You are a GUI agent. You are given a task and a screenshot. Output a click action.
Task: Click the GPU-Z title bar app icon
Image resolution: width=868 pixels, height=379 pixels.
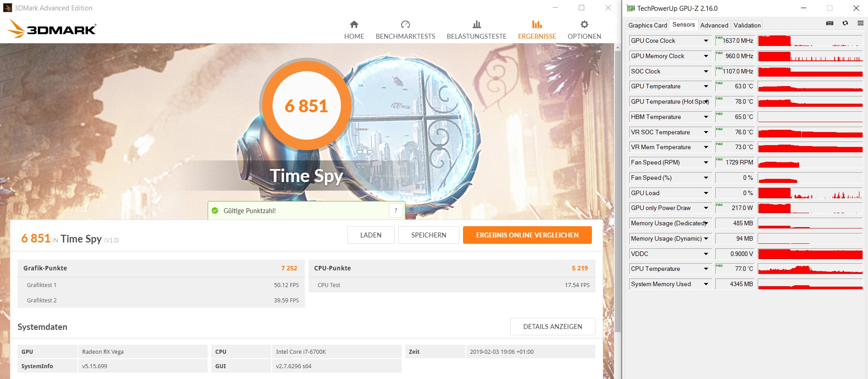click(x=631, y=8)
